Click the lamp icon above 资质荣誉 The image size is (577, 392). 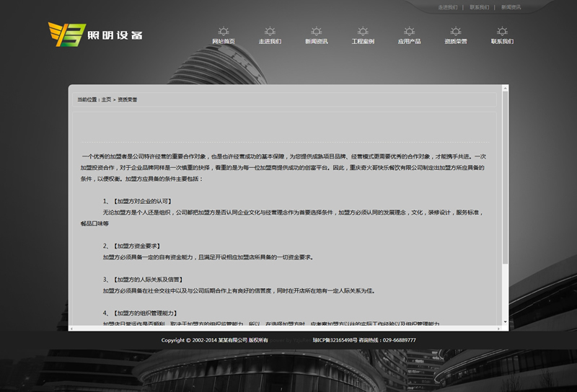(x=456, y=31)
